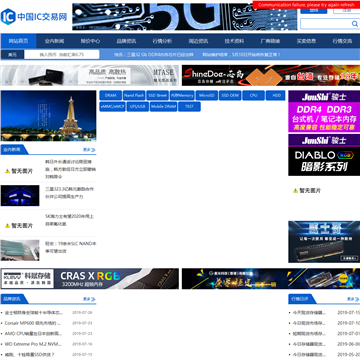Screen dimensions: 360x360
Task: Open the glass building news thumbnail
Action: (20, 250)
